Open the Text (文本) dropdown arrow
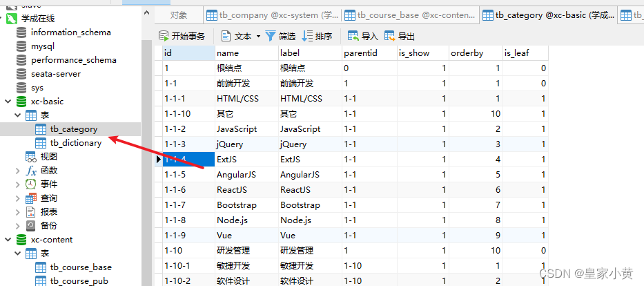Screen dimensions: 644x286 pos(258,36)
